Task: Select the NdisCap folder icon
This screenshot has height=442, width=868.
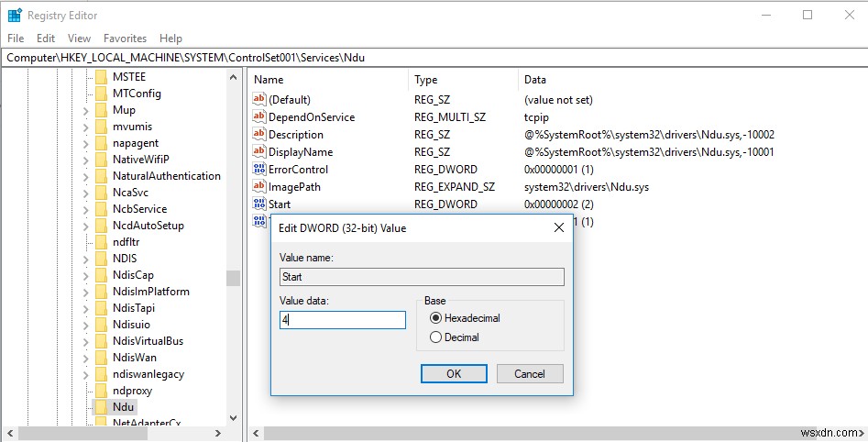Action: (101, 275)
